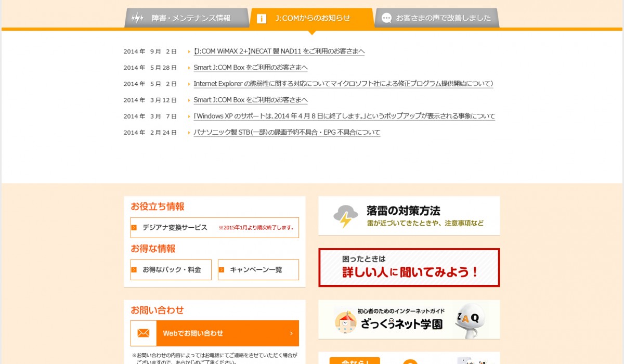
Task: Switch to お客さまの声で改善しました tab
Action: coord(437,18)
